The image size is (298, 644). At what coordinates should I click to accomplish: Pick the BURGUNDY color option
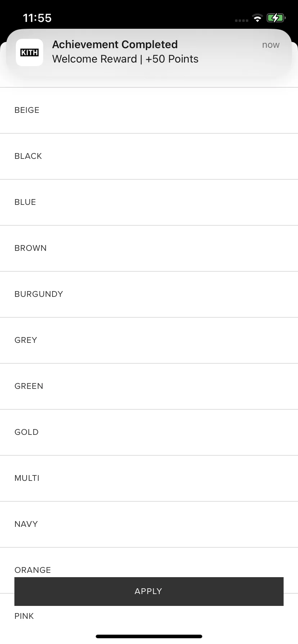tap(149, 294)
